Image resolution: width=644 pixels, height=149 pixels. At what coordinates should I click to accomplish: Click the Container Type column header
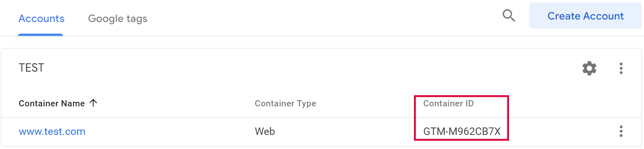point(285,103)
